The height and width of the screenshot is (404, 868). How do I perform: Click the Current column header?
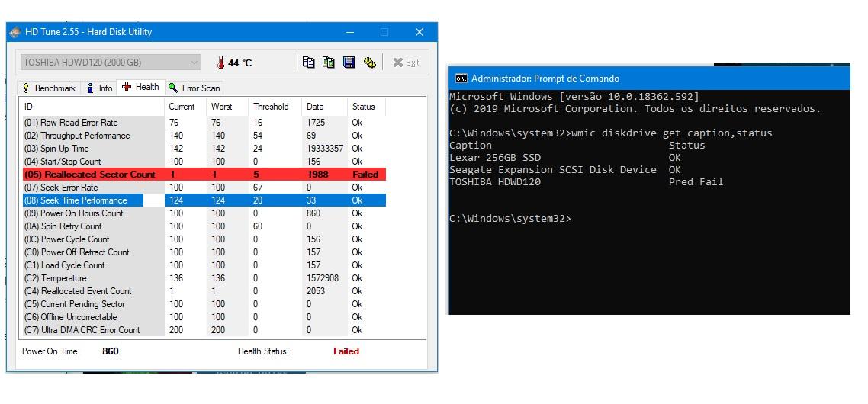point(185,107)
